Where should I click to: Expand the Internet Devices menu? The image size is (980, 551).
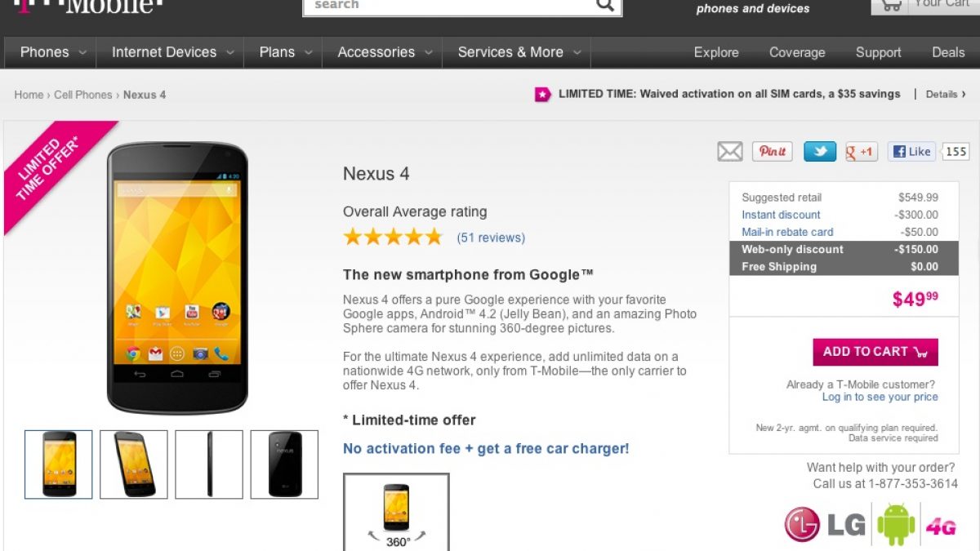click(172, 52)
